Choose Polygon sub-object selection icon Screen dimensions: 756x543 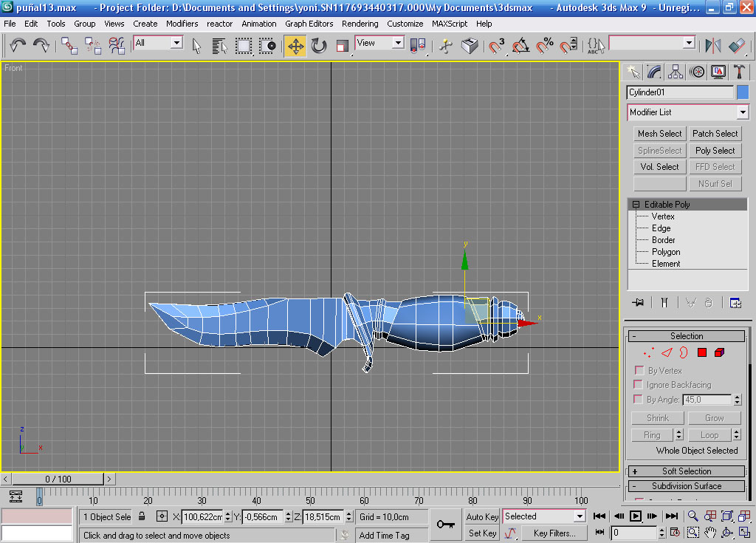[x=702, y=352]
